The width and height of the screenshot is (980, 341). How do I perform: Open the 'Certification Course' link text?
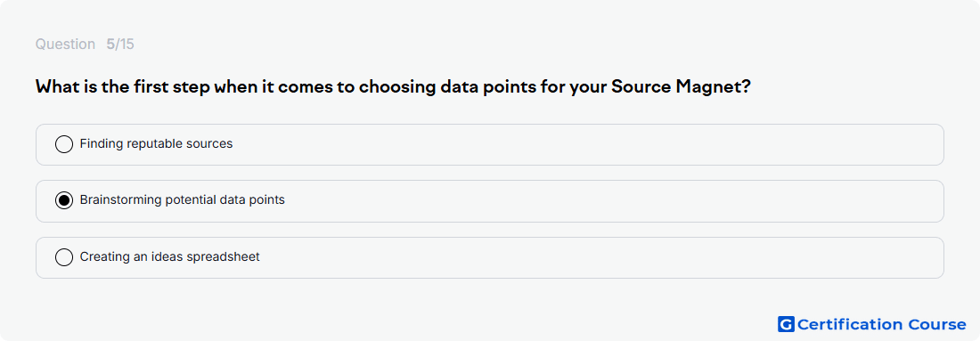coord(882,324)
